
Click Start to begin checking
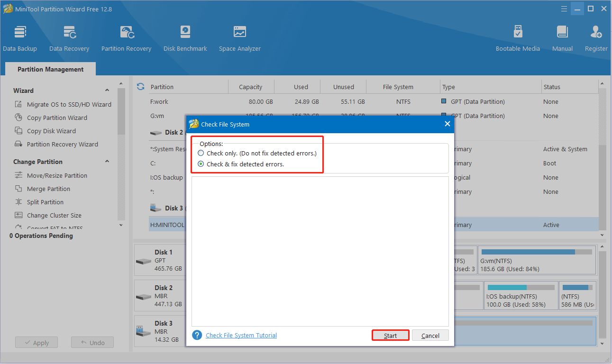point(390,335)
